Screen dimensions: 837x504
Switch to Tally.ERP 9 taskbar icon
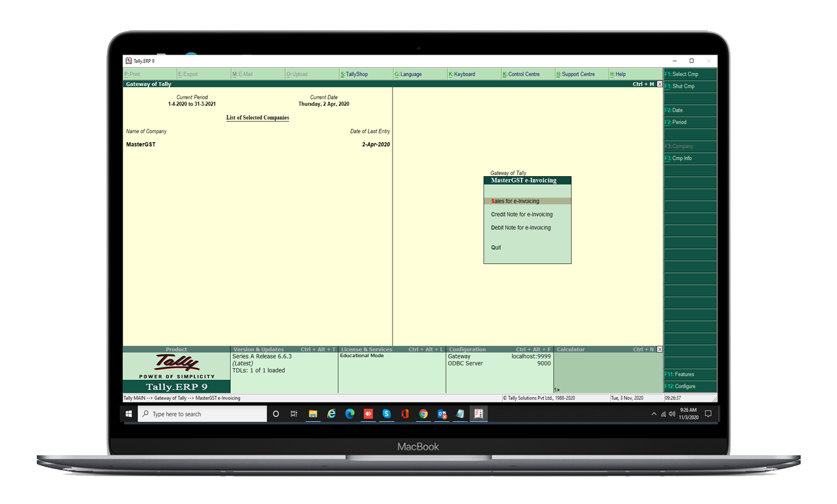(x=479, y=414)
